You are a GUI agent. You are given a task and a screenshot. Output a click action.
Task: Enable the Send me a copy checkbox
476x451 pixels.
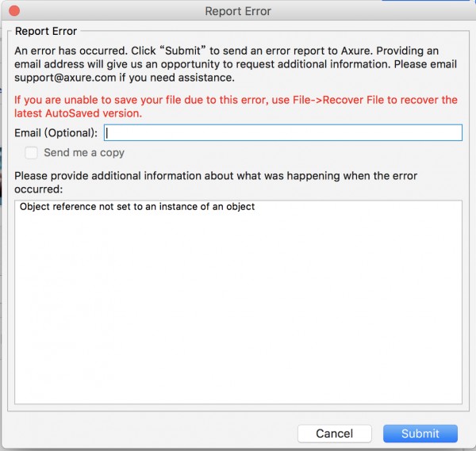click(31, 153)
